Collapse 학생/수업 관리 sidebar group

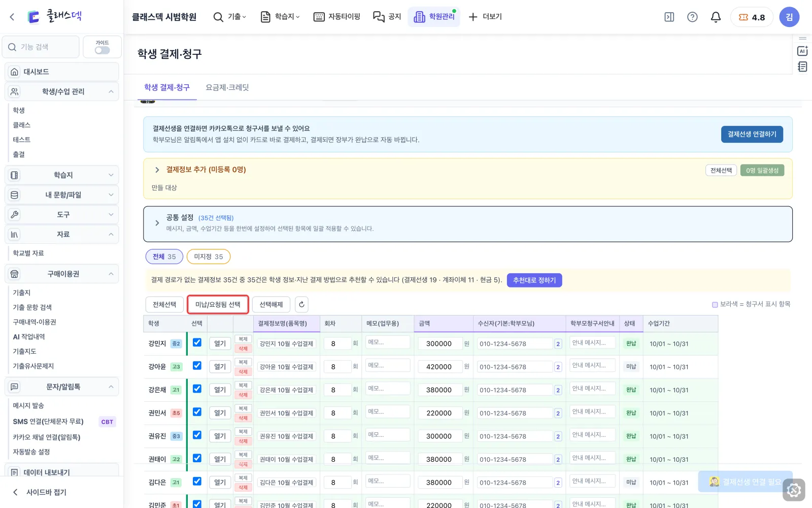[62, 91]
